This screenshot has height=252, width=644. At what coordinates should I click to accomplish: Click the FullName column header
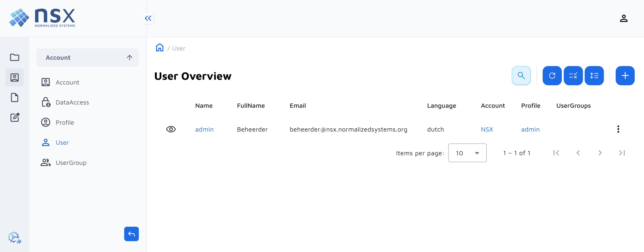click(251, 106)
